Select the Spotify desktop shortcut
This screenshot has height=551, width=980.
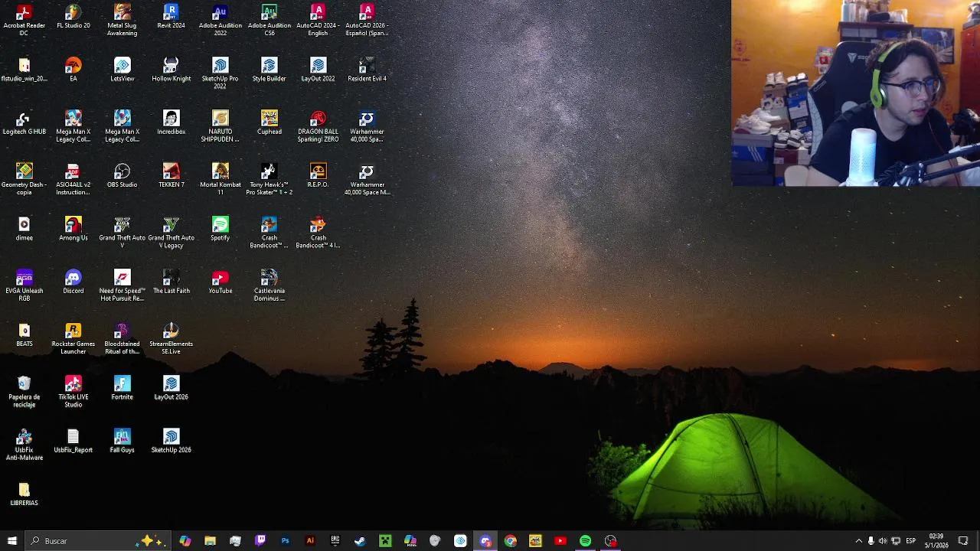pyautogui.click(x=220, y=229)
